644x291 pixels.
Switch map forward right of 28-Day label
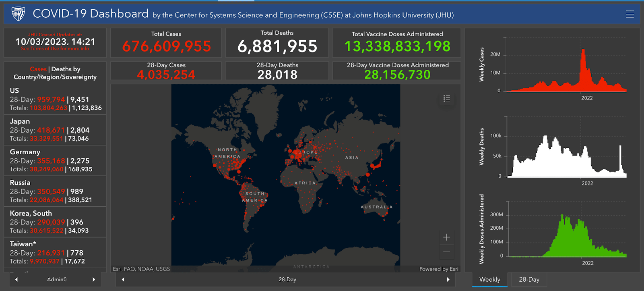tap(448, 279)
